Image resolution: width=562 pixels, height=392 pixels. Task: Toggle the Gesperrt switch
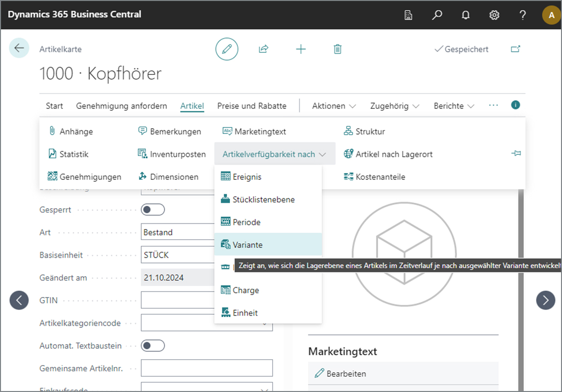click(153, 209)
